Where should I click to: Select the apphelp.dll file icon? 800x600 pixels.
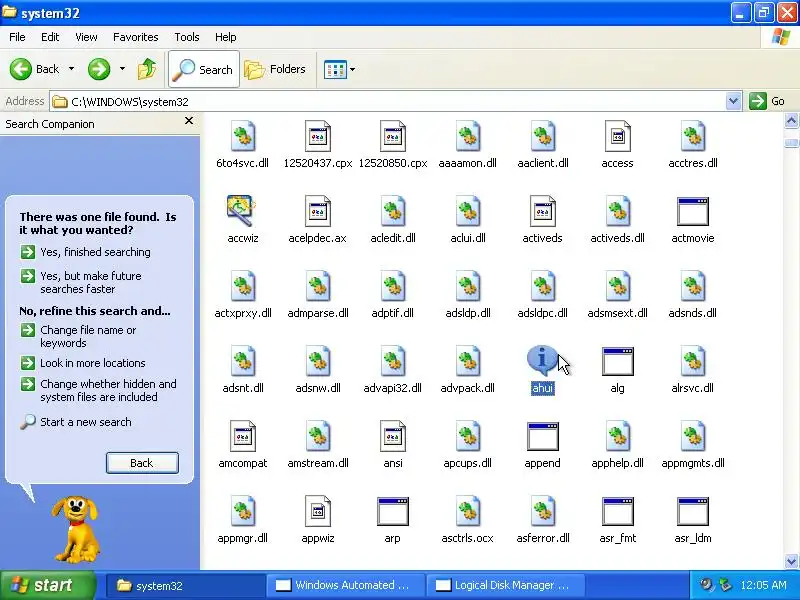pyautogui.click(x=617, y=436)
